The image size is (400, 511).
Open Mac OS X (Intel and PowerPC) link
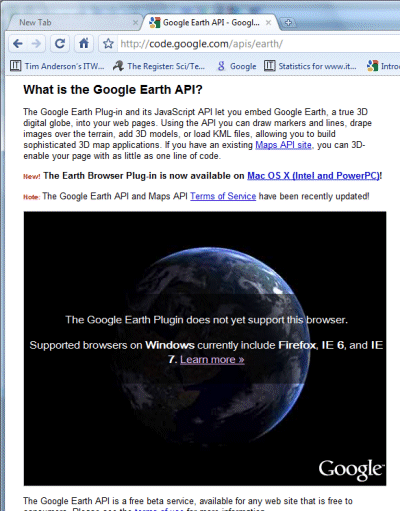313,176
